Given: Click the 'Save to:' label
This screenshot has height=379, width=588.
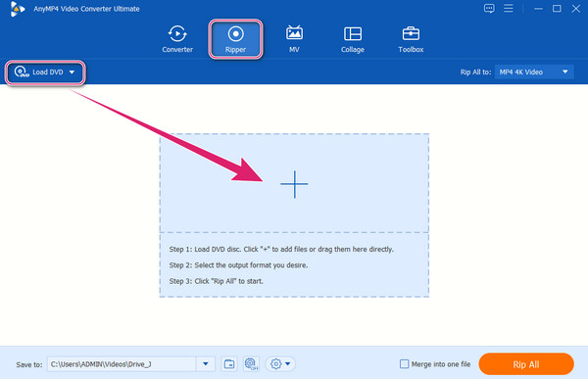Looking at the screenshot, I should [x=28, y=364].
